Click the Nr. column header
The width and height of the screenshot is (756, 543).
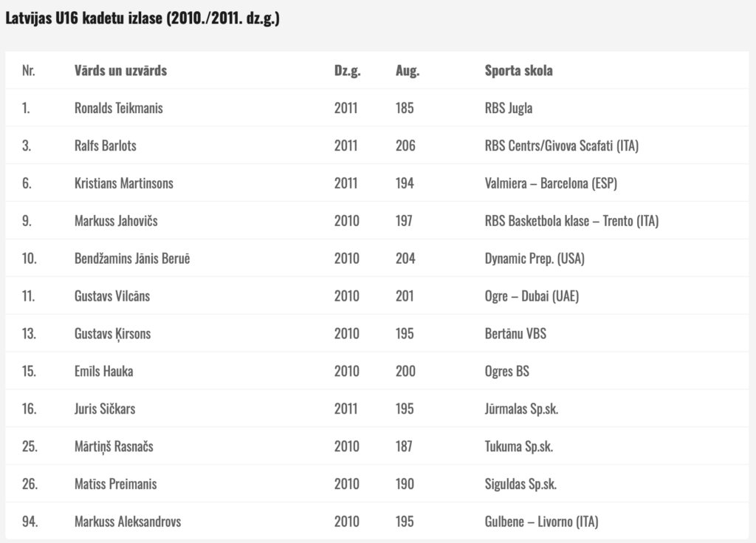(29, 70)
